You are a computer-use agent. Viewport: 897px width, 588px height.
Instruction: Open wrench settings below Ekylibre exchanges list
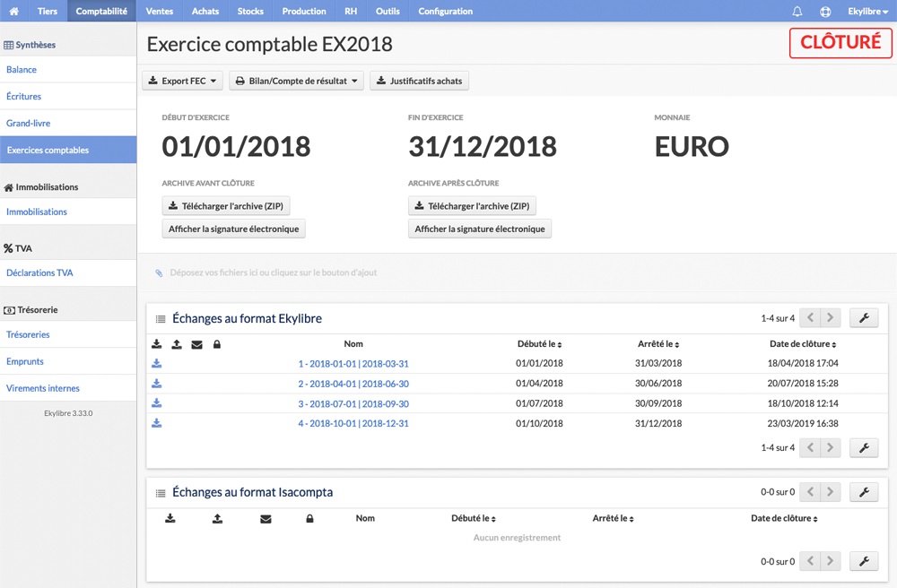click(864, 447)
